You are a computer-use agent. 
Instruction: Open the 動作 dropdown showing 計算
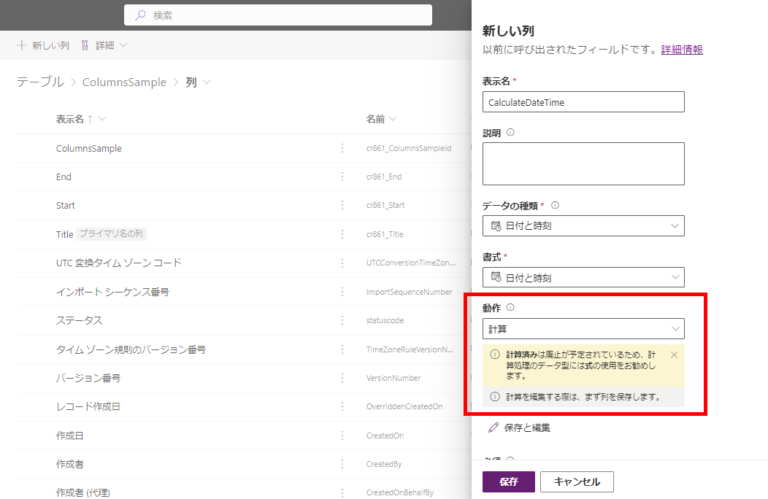coord(583,328)
